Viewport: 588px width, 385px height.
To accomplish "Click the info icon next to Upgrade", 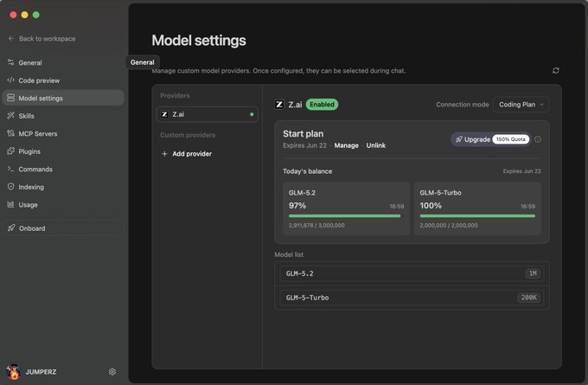I will tap(537, 139).
